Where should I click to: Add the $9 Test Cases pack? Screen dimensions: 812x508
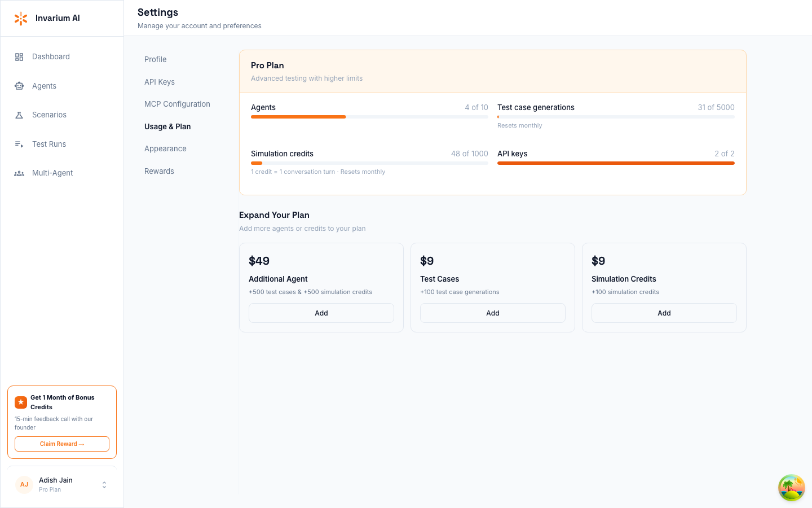click(493, 313)
